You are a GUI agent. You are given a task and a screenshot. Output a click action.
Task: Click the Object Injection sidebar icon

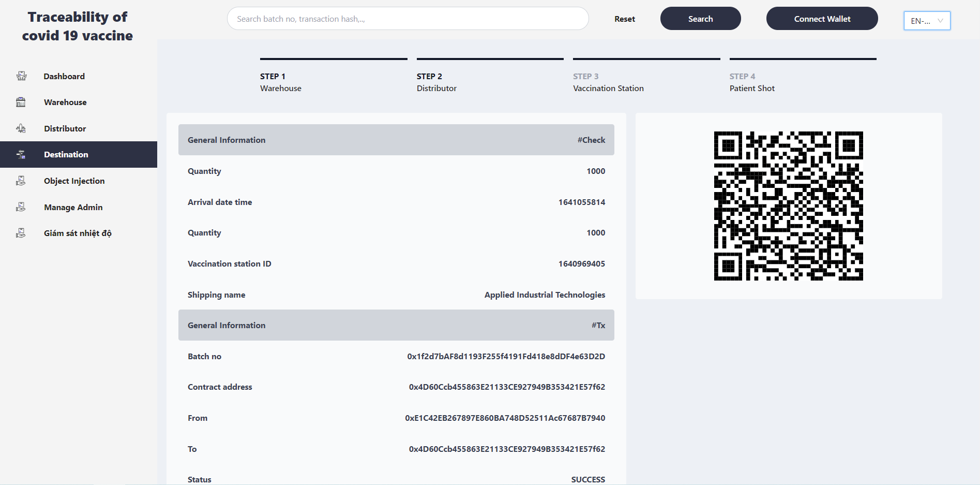(x=21, y=181)
